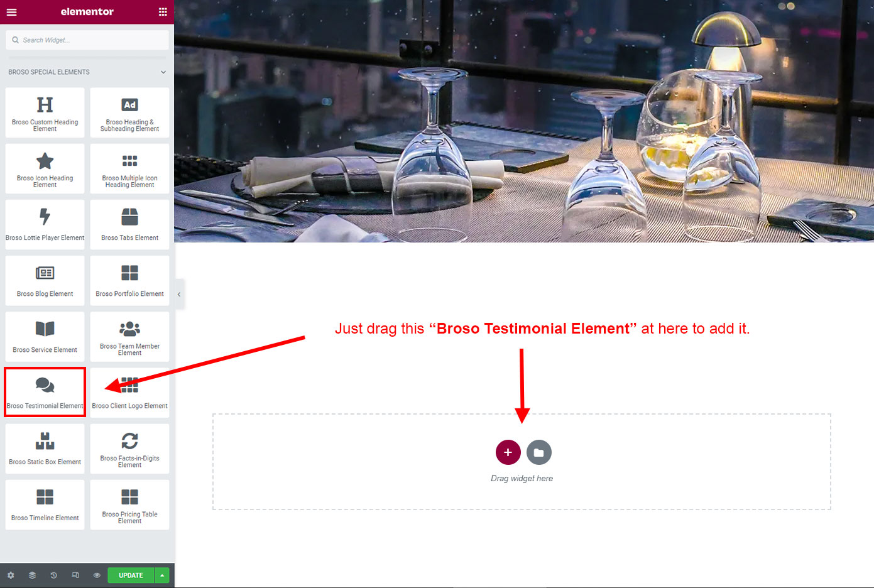Screen dimensions: 874x588
Task: Select Broso Custom Heading Element widget
Action: point(45,112)
